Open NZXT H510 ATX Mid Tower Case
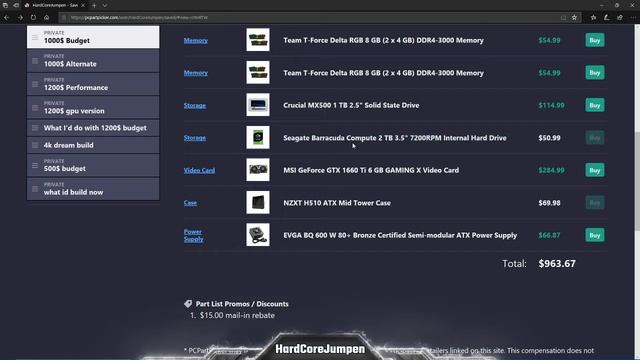640x360 pixels. coord(337,203)
